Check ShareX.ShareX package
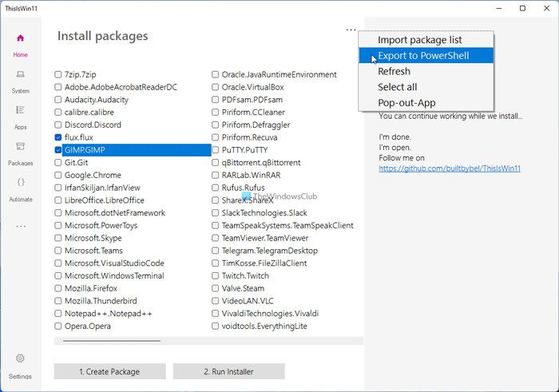Image resolution: width=559 pixels, height=392 pixels. coord(215,200)
